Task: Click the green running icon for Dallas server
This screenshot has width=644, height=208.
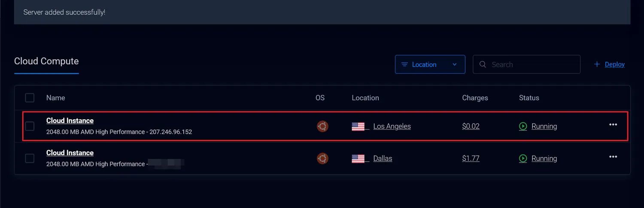Action: (523, 159)
